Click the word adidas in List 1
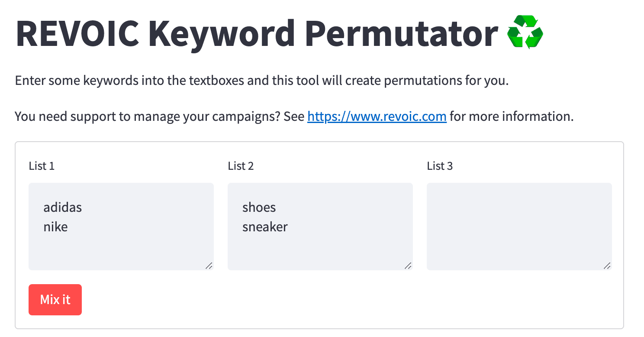Viewport: 644px width, 337px height. click(x=63, y=207)
